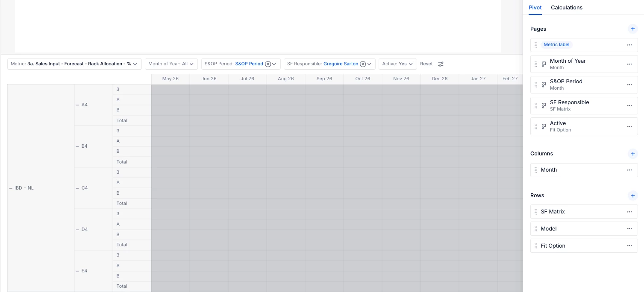Open more options for Fit Option row
Screen dimensions: 644x292
click(x=629, y=246)
